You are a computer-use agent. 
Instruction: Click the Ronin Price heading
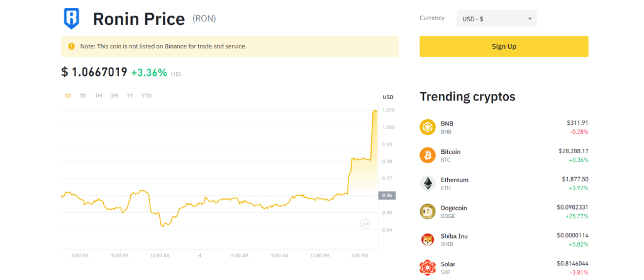click(x=139, y=19)
